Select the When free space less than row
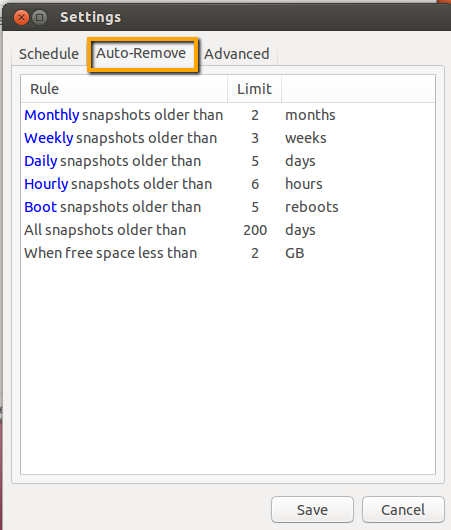This screenshot has height=530, width=451. [228, 253]
